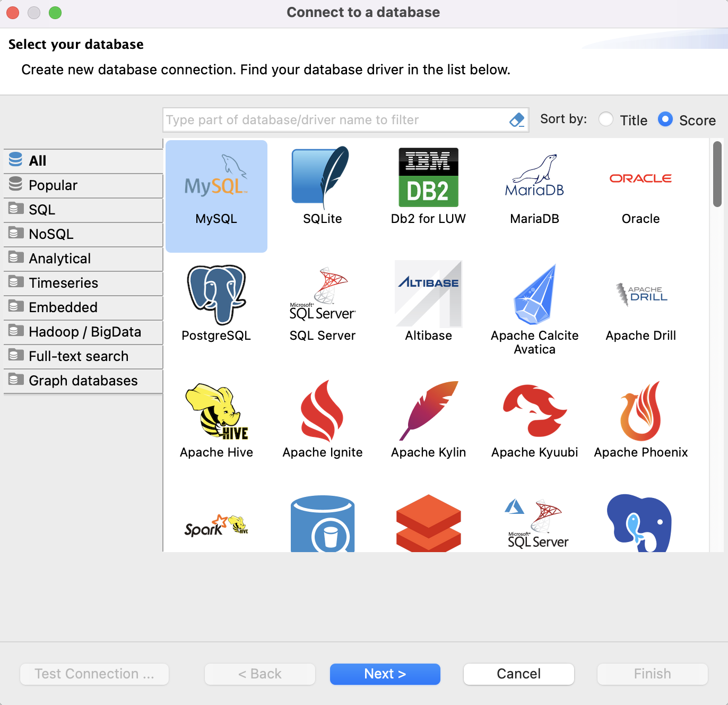Switch to the NoSQL category
Viewport: 728px width, 705px height.
[x=51, y=234]
